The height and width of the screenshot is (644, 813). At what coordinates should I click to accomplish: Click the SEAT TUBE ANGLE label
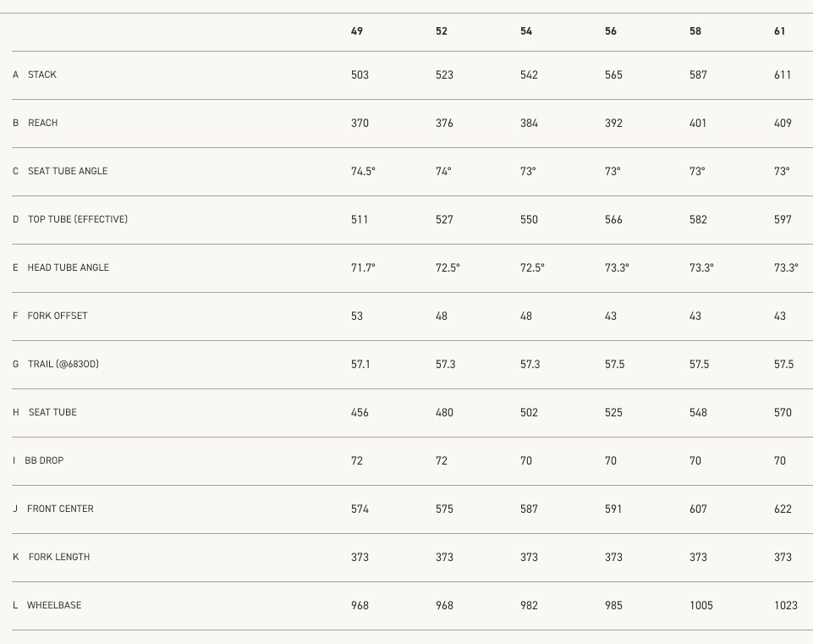click(x=68, y=172)
